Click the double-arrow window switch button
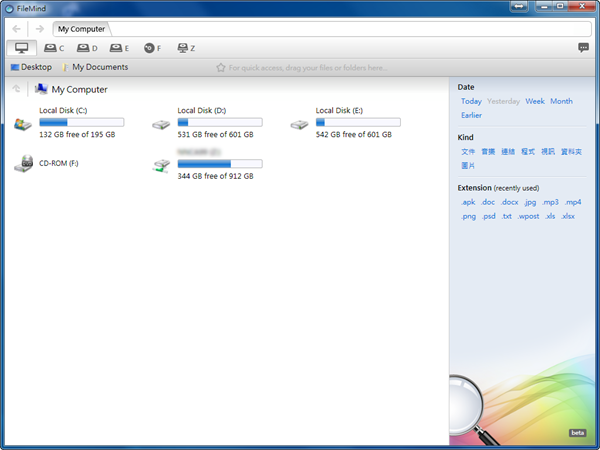Image resolution: width=600 pixels, height=450 pixels. point(519,6)
